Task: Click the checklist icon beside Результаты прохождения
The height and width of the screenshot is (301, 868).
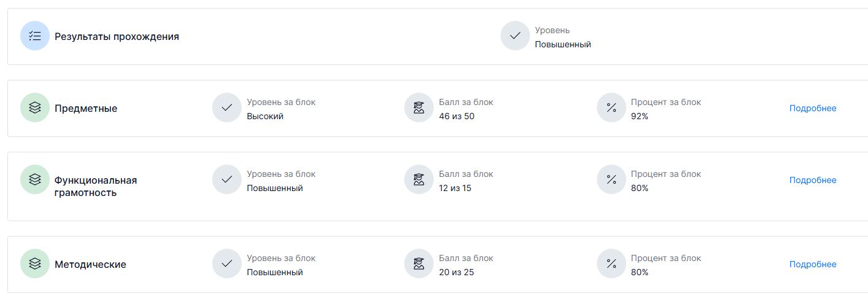Action: point(35,36)
